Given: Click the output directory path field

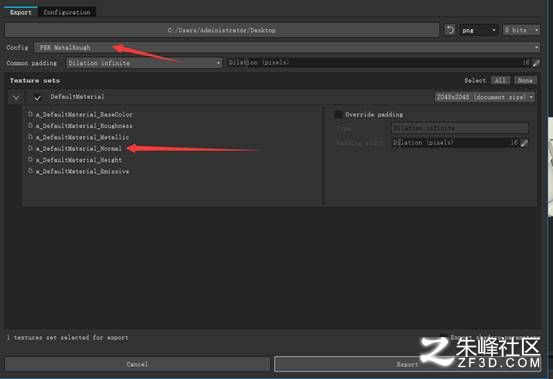Looking at the screenshot, I should [x=222, y=30].
